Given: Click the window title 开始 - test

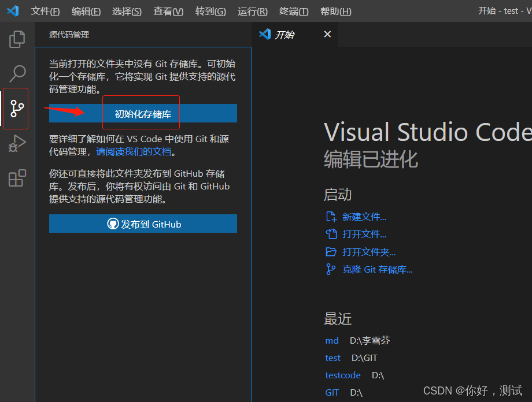Looking at the screenshot, I should point(498,11).
